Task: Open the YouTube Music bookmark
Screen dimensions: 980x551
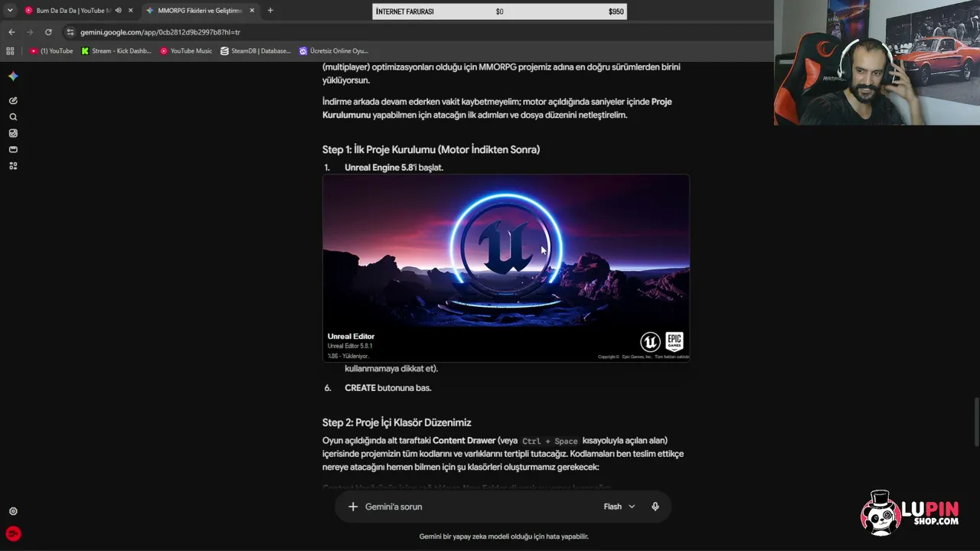Action: tap(186, 51)
